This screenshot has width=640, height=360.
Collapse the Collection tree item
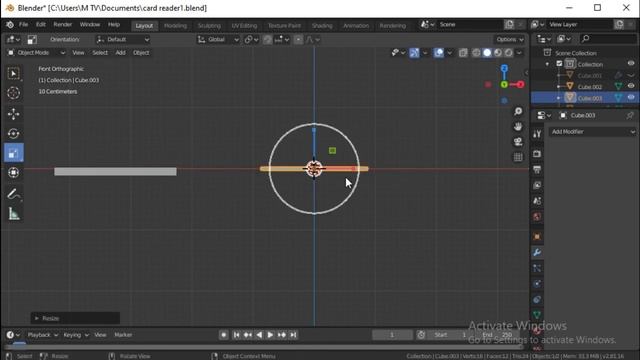coord(547,64)
